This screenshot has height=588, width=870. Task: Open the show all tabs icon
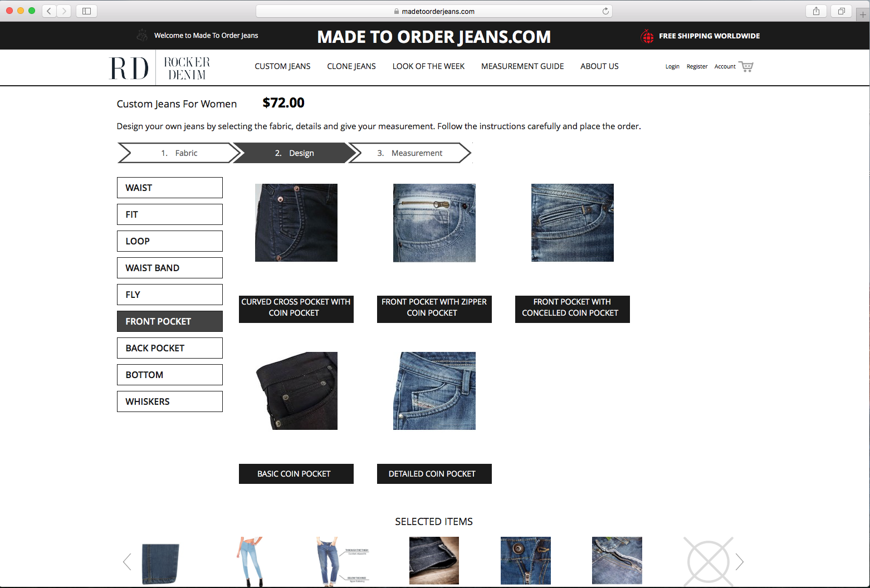(x=841, y=11)
